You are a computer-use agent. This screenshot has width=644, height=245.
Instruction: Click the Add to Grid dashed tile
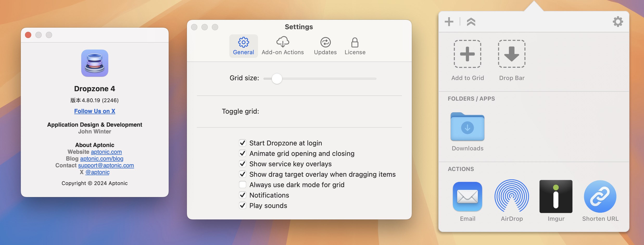point(468,54)
